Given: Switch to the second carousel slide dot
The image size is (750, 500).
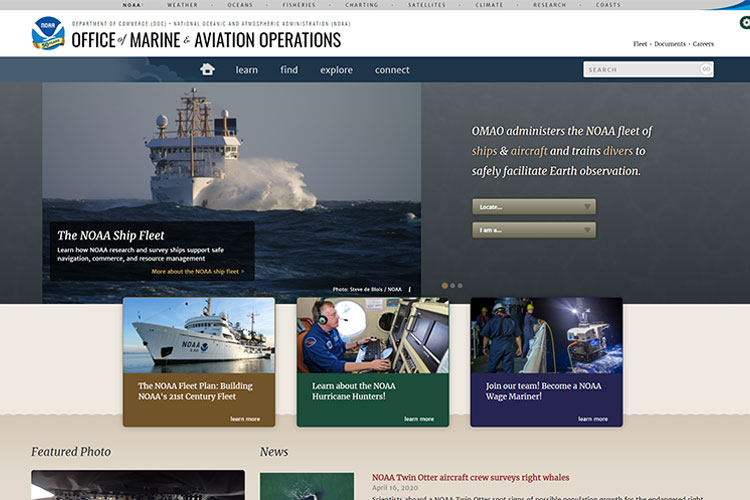Looking at the screenshot, I should 453,286.
